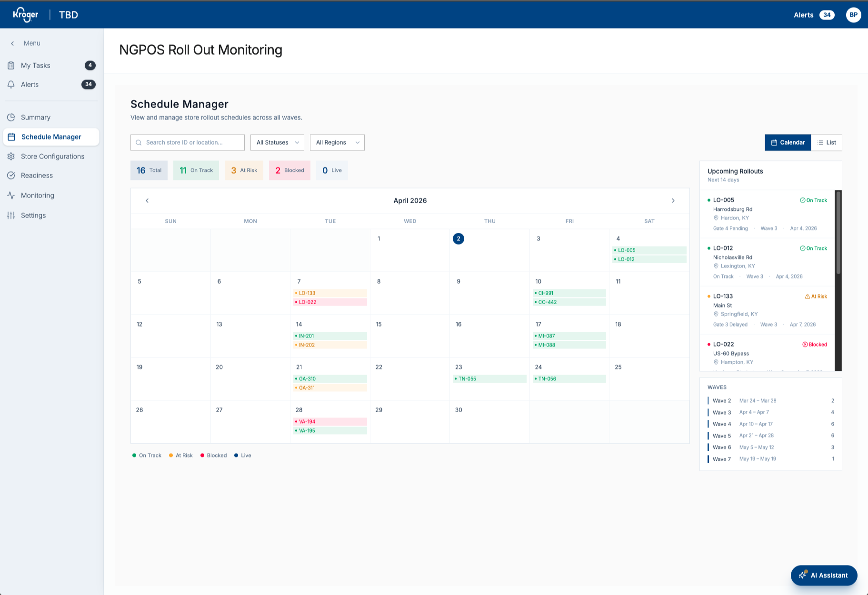This screenshot has height=595, width=868.
Task: Open Readiness checkmark icon
Action: [x=11, y=175]
